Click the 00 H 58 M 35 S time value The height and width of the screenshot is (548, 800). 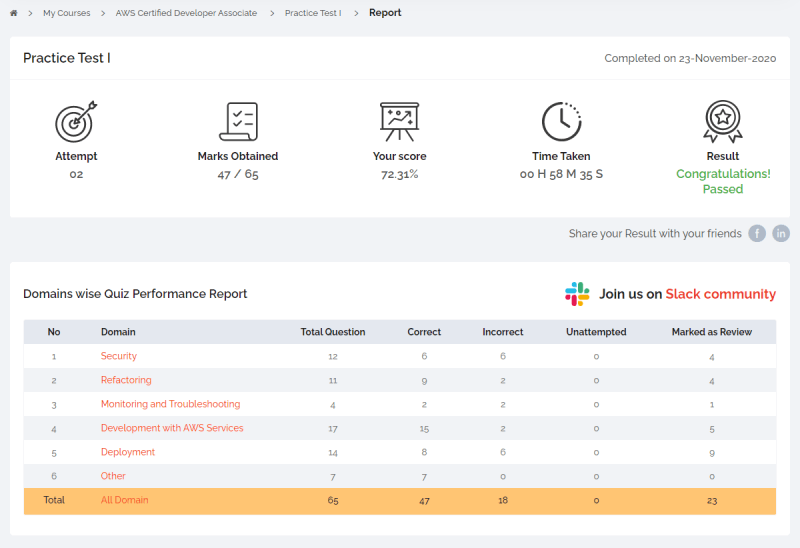(561, 175)
